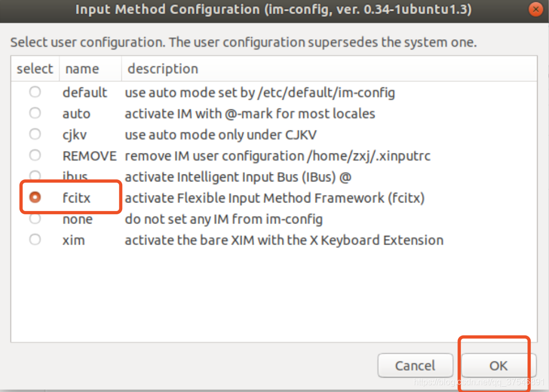Select the auto radio button

coord(35,113)
